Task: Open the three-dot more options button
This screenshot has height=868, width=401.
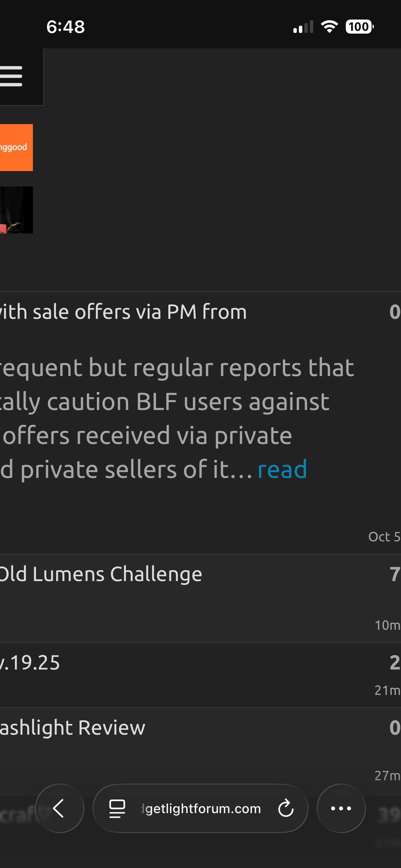Action: click(x=341, y=808)
